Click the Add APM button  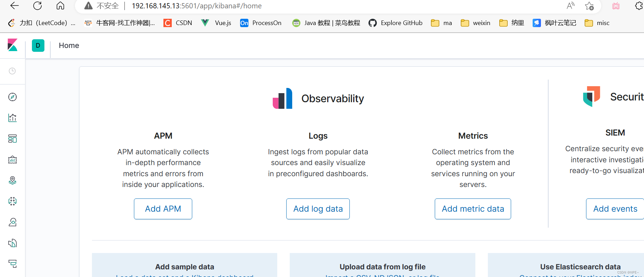tap(163, 209)
